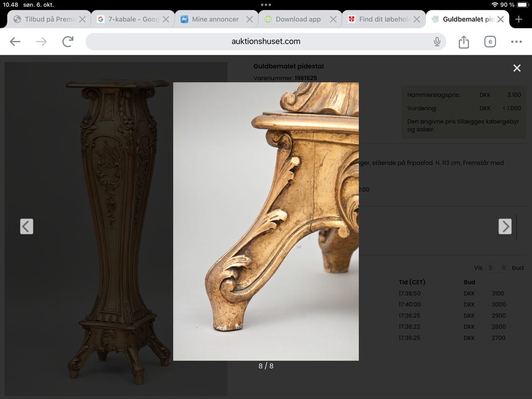Close the Guldbemalet pidestal photo overlay

517,68
